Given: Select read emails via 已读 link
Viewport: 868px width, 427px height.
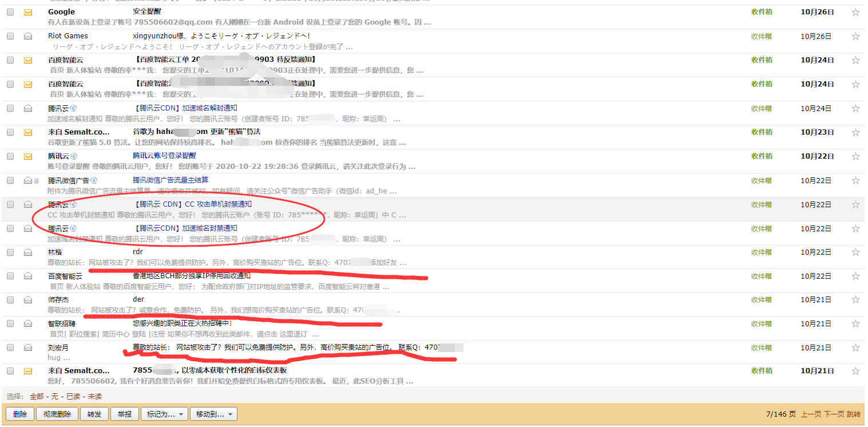Looking at the screenshot, I should point(73,396).
